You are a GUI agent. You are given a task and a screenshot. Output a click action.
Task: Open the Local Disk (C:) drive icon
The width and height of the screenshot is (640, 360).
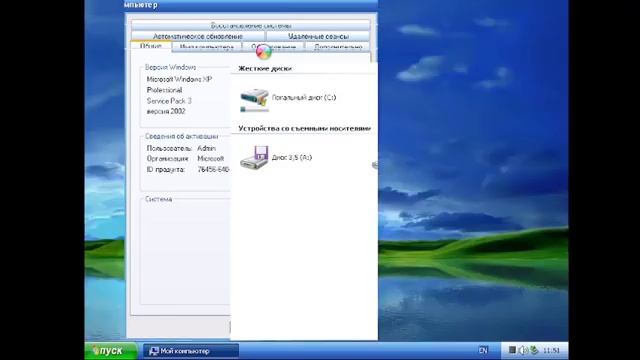(x=255, y=100)
